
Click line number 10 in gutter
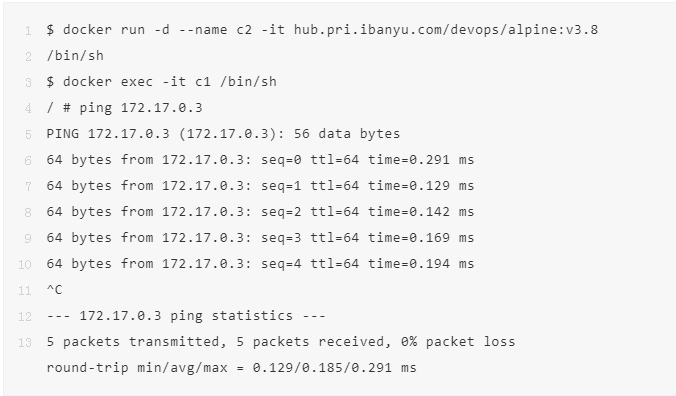pyautogui.click(x=25, y=264)
